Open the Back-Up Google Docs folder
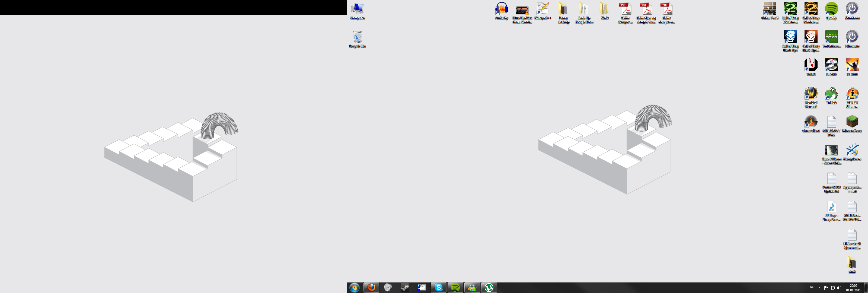The width and height of the screenshot is (868, 293). coord(584,13)
